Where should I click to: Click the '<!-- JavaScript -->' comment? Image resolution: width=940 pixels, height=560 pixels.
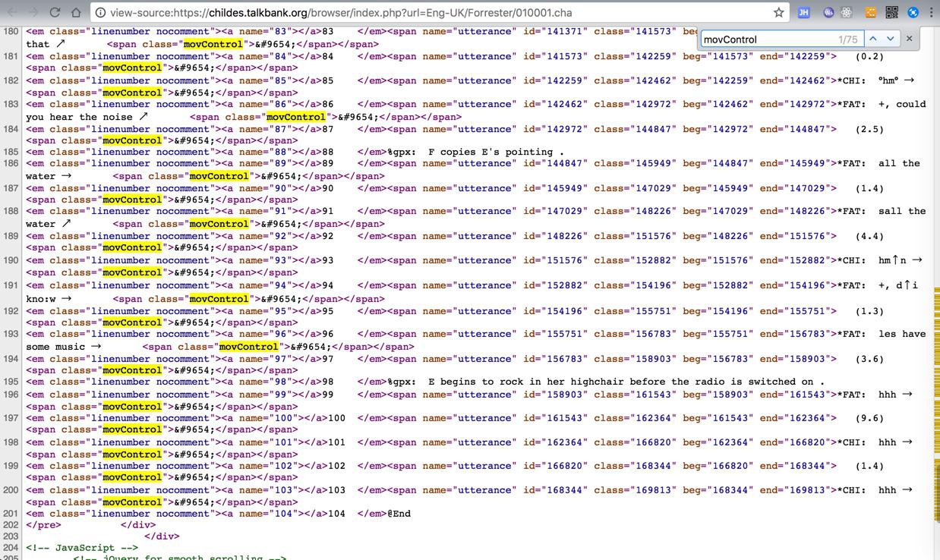82,548
